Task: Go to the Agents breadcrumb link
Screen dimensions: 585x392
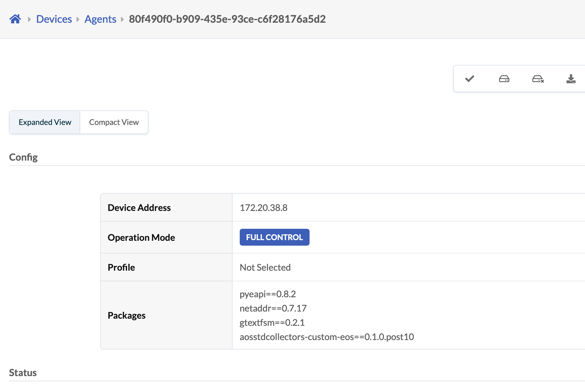Action: point(100,19)
